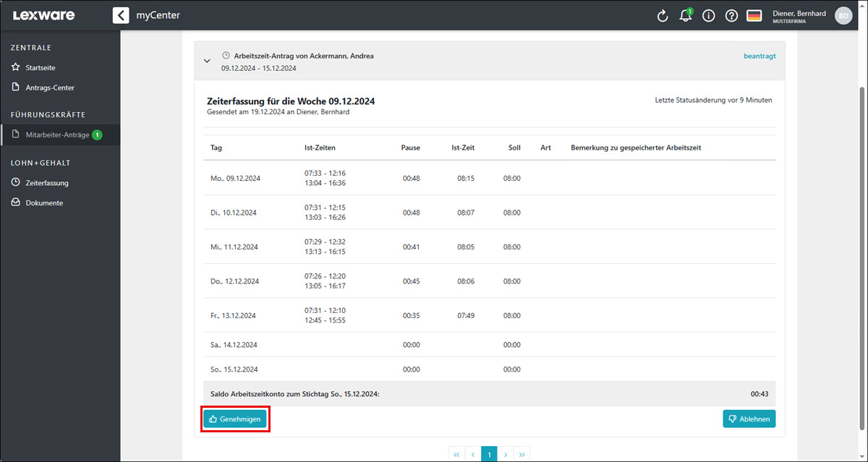
Task: Click the Ist-Zeiten column header
Action: tap(320, 147)
